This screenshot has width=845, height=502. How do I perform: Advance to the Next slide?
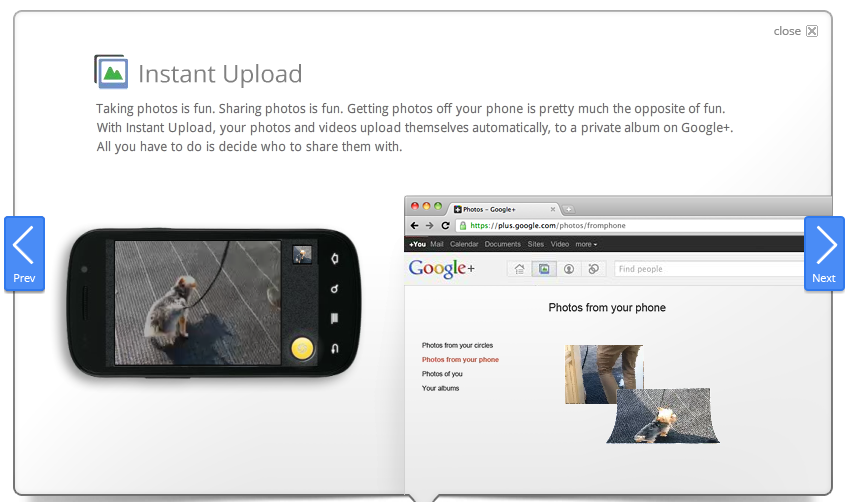pos(824,254)
